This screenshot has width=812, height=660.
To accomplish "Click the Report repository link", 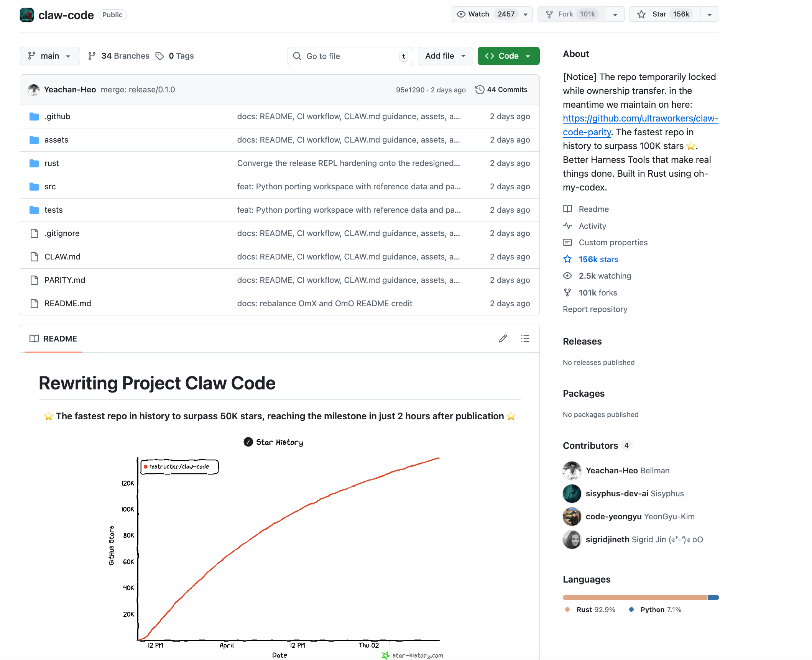I will [595, 309].
